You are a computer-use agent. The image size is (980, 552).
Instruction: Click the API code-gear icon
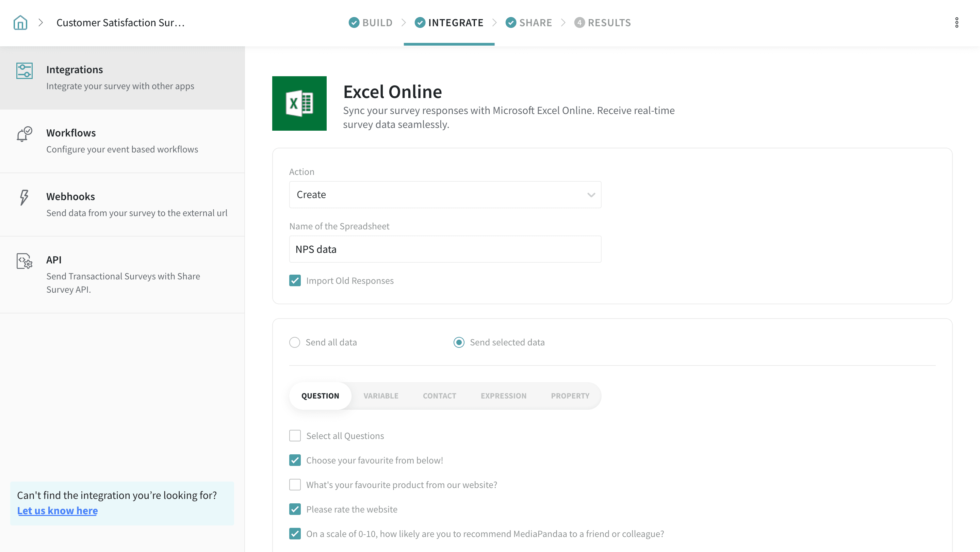pyautogui.click(x=24, y=261)
